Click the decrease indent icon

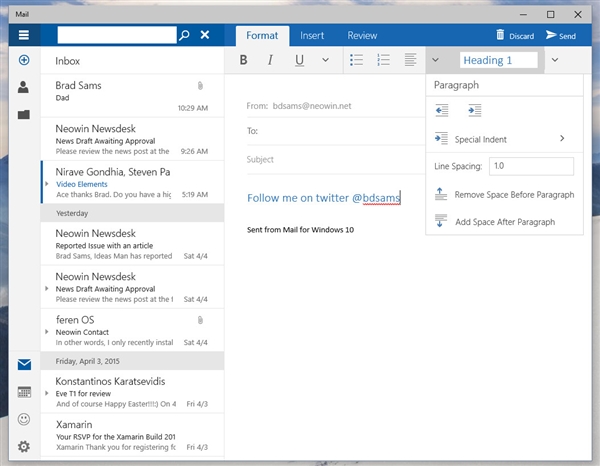[442, 110]
